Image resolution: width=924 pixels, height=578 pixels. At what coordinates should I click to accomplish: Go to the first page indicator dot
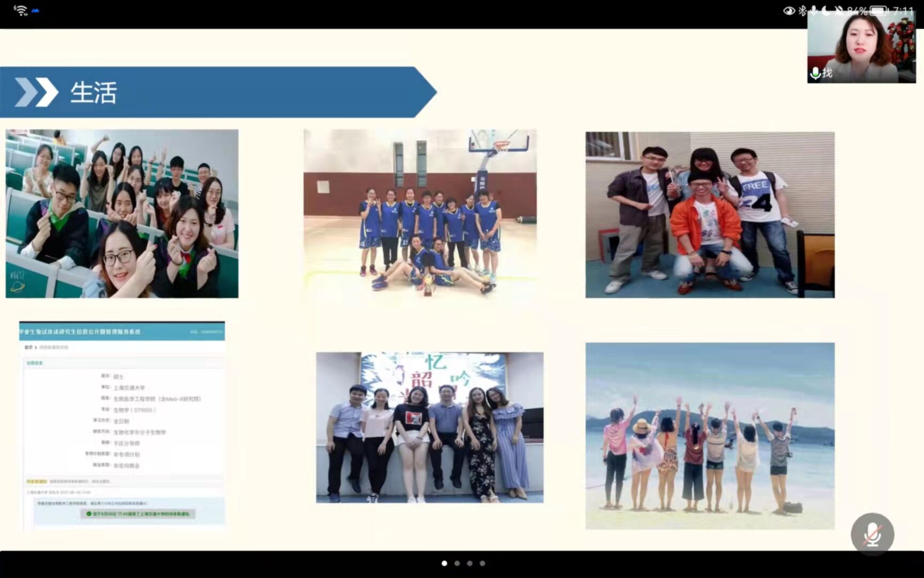coord(444,563)
